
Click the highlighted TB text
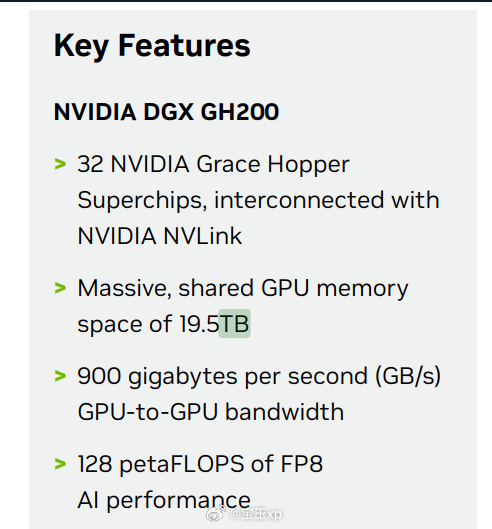click(x=234, y=324)
